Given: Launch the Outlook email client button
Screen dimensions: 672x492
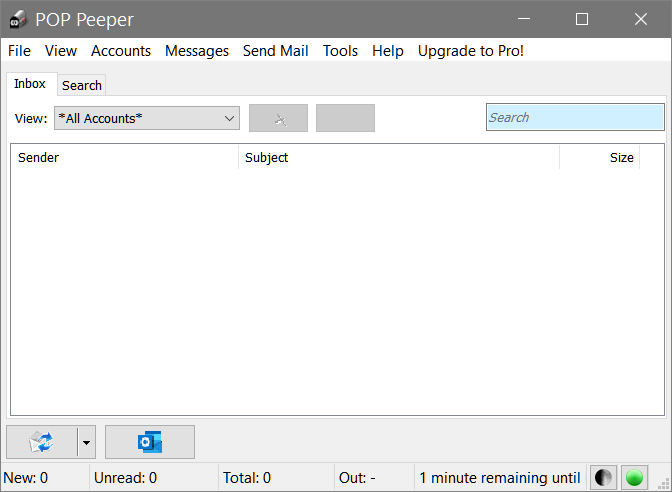Looking at the screenshot, I should coord(150,442).
